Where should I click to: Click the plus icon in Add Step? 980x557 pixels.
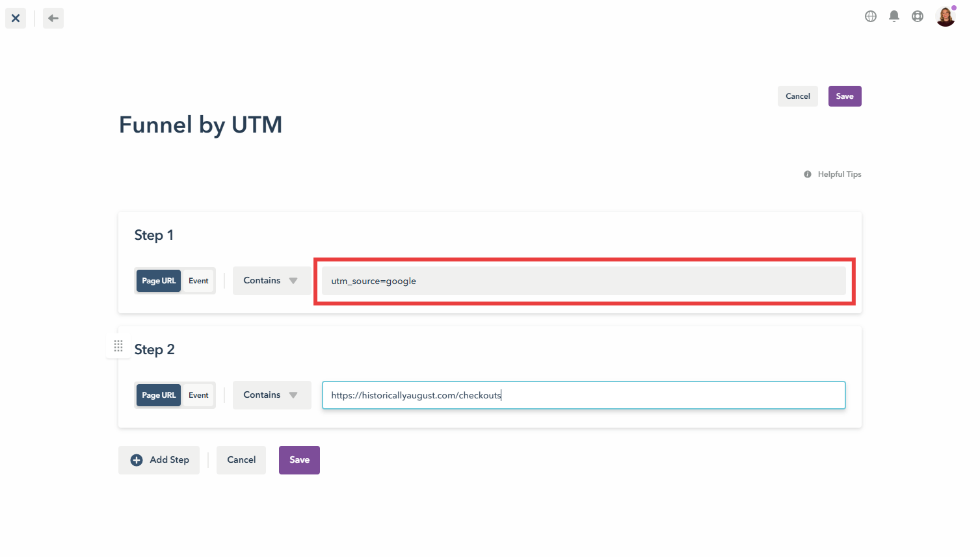click(136, 460)
